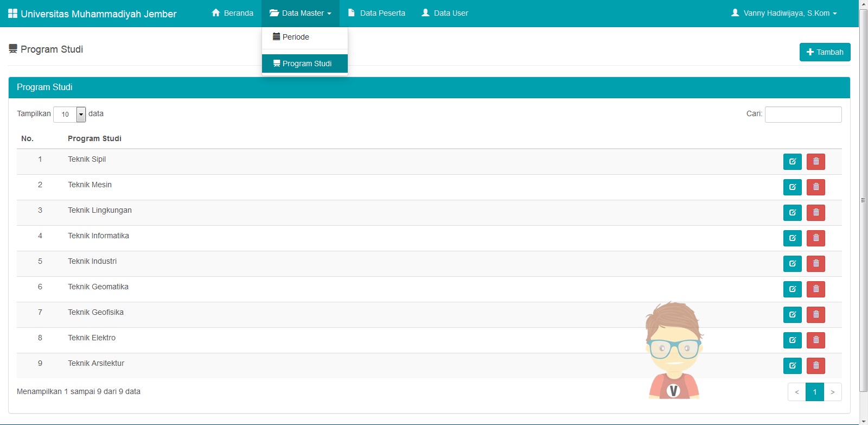This screenshot has height=425, width=868.
Task: Select the Teknik Geofisika cell text
Action: click(x=95, y=312)
